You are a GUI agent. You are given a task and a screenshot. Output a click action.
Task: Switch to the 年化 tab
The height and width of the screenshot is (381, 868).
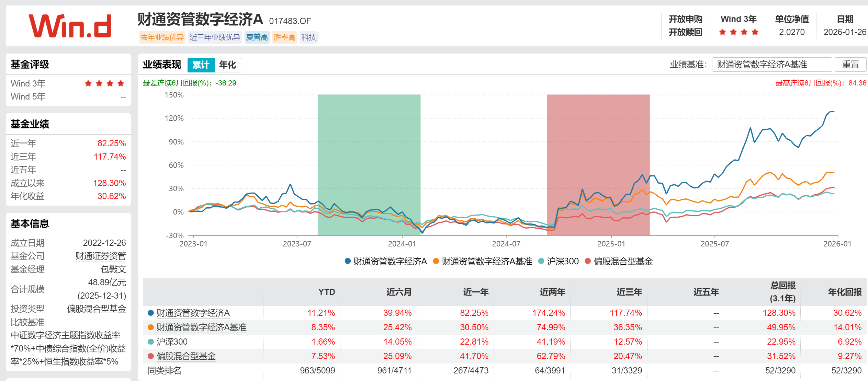coord(227,65)
